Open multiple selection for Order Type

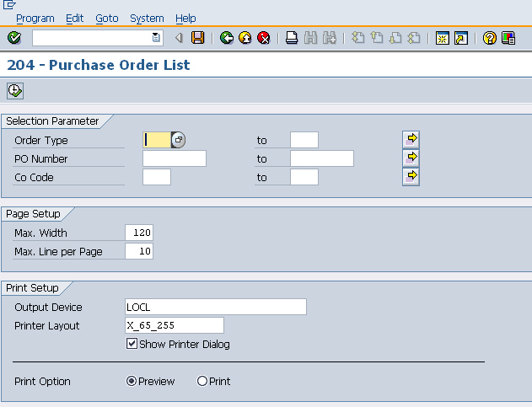pos(411,139)
